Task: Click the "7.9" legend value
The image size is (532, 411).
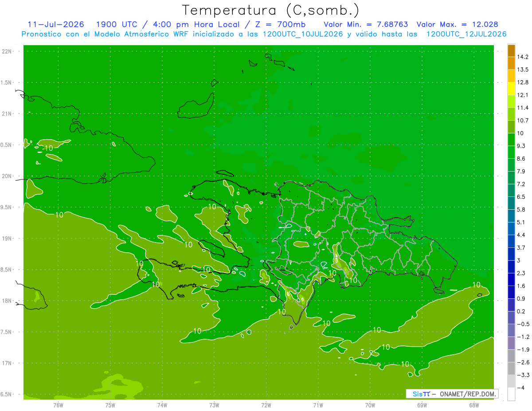Action: click(521, 171)
